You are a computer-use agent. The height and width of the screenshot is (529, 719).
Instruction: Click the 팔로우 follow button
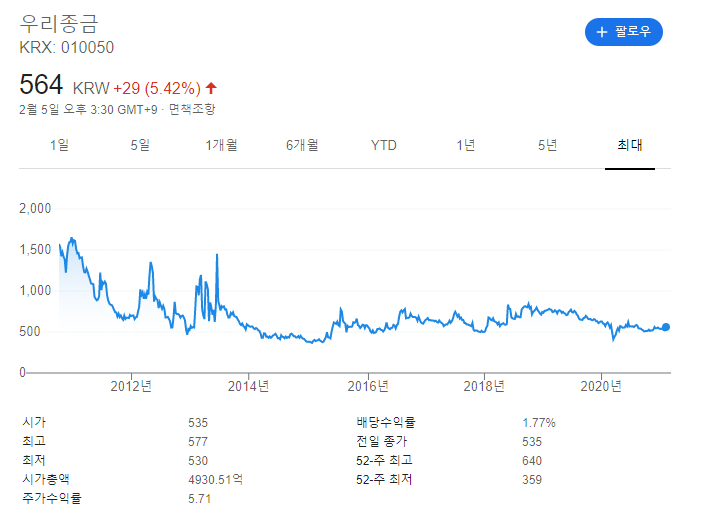(x=623, y=32)
